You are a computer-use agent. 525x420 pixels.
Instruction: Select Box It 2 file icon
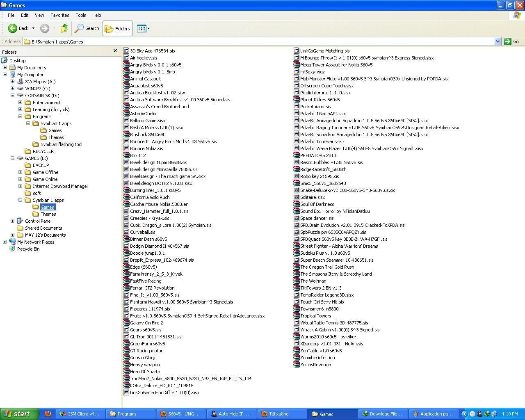click(x=126, y=155)
